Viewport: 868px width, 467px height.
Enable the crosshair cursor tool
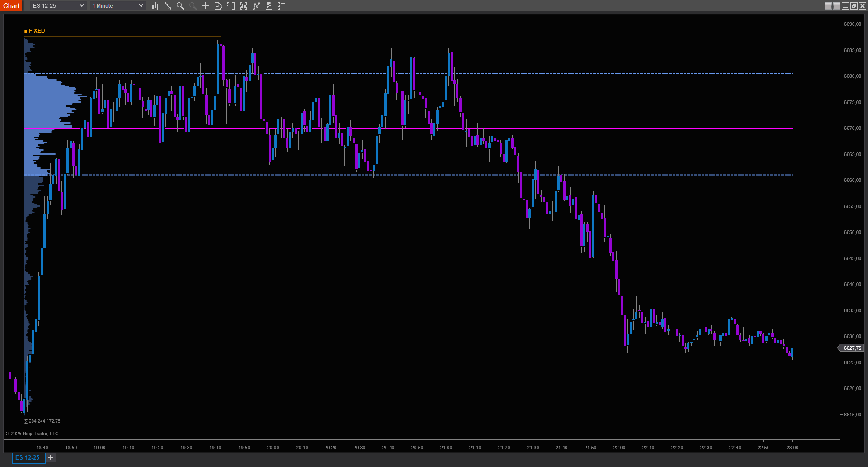[205, 6]
